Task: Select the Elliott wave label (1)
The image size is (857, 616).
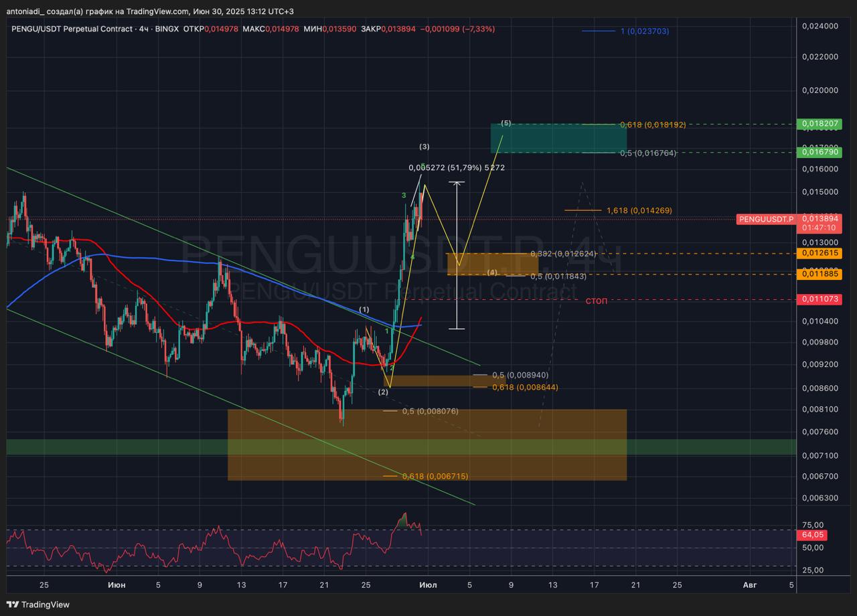Action: [364, 309]
